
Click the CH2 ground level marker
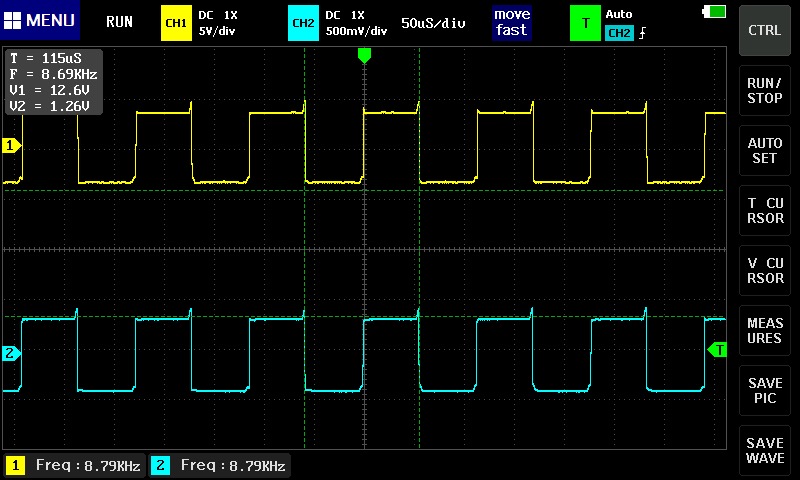click(12, 354)
